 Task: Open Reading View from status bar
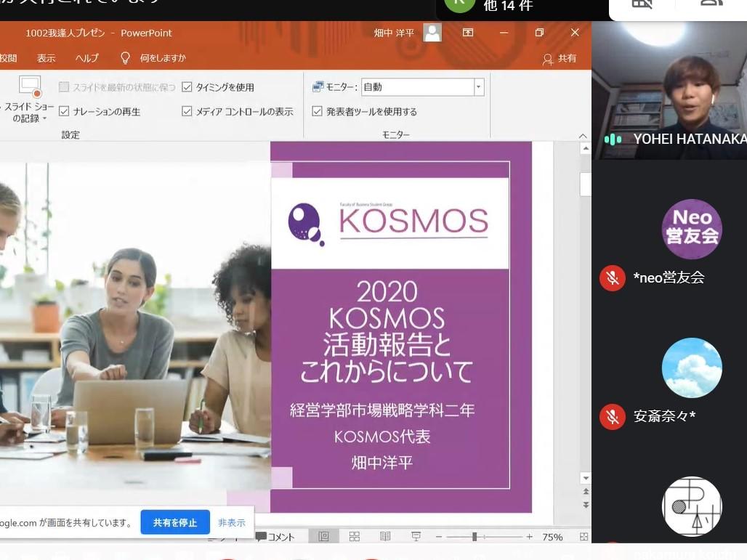(x=385, y=537)
